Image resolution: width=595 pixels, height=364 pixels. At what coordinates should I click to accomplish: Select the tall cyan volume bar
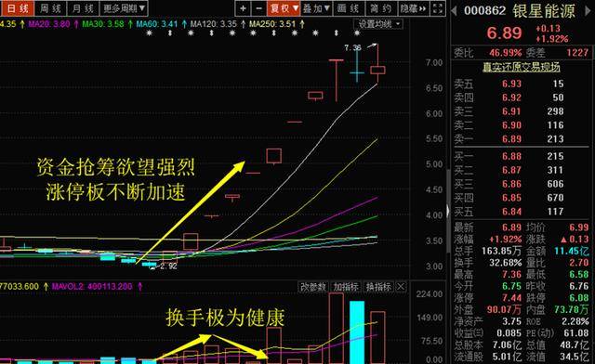tap(357, 332)
